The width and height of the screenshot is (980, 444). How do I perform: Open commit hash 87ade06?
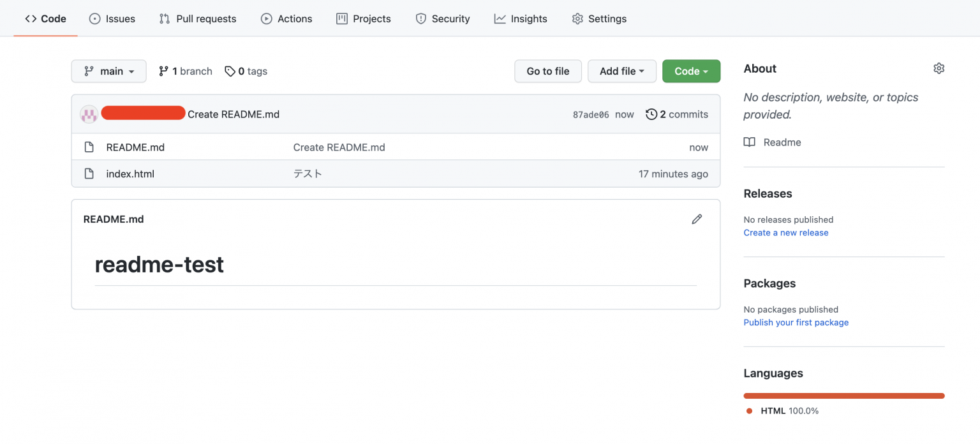point(591,115)
